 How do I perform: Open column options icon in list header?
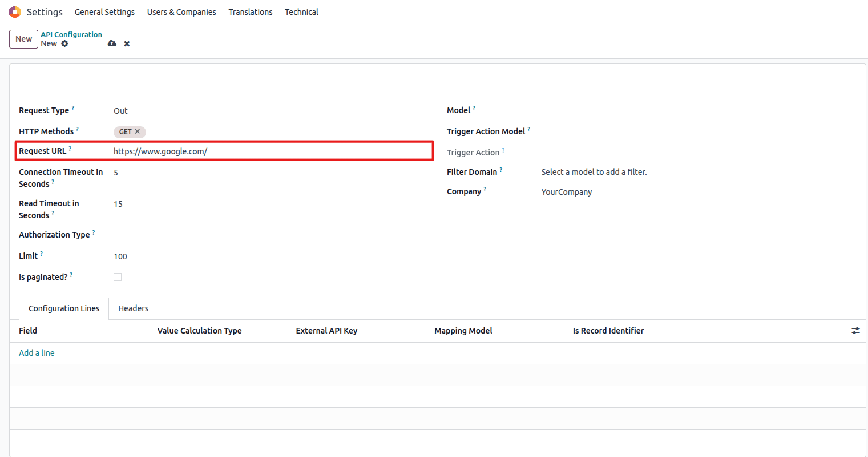[855, 331]
